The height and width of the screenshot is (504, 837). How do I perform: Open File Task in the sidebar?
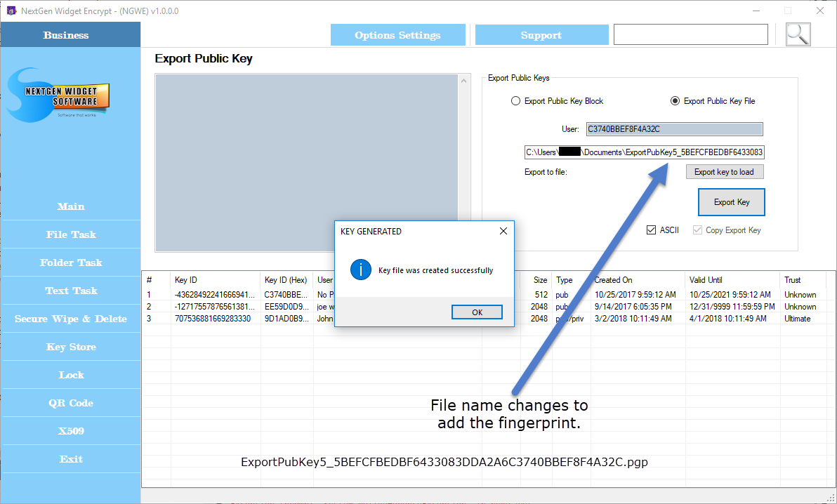point(71,234)
